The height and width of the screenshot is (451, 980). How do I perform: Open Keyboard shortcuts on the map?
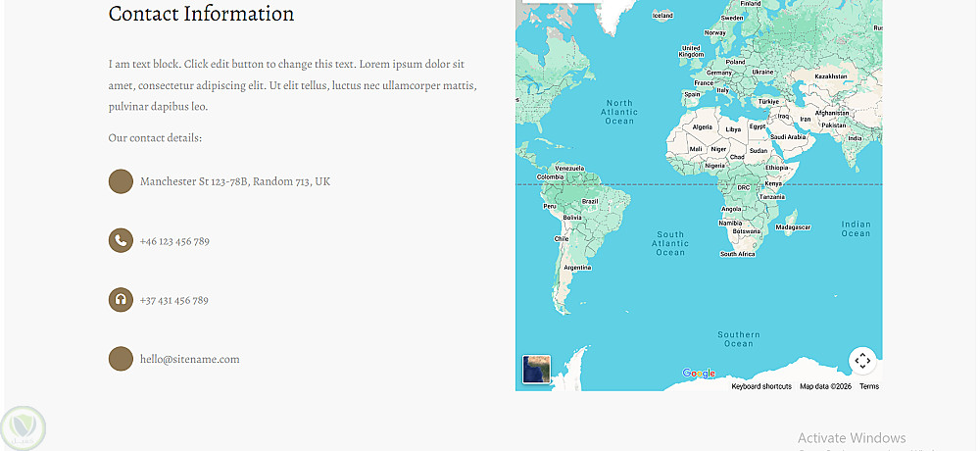761,386
